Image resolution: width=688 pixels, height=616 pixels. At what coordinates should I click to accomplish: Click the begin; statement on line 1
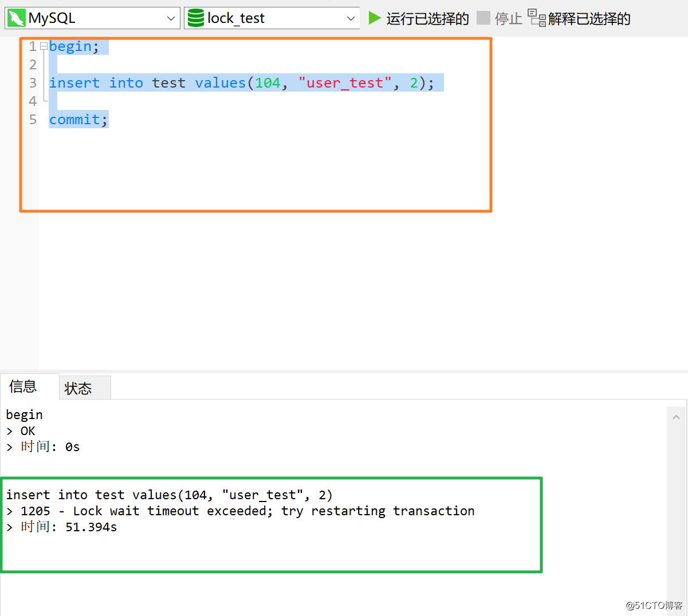click(x=74, y=46)
